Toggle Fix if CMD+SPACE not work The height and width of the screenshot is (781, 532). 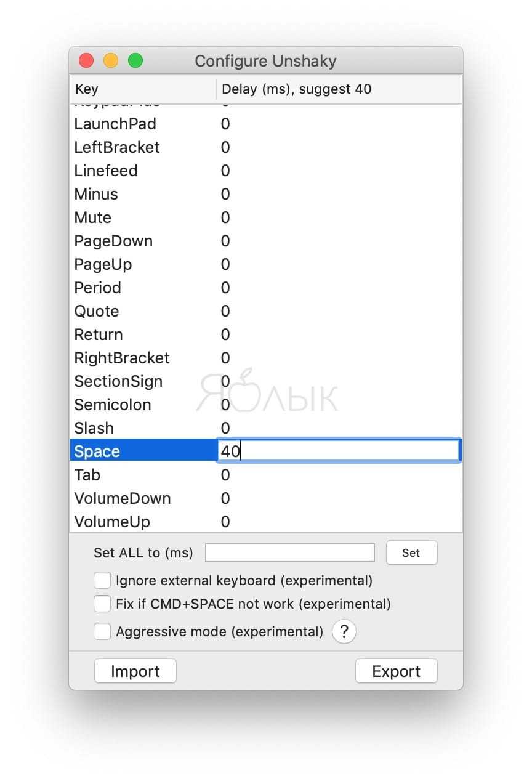click(102, 604)
